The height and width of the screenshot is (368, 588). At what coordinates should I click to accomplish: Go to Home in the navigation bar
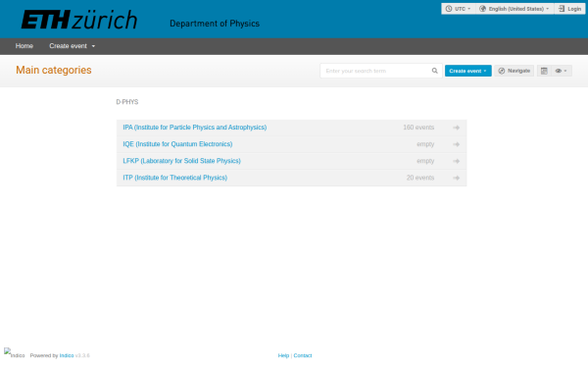pyautogui.click(x=24, y=46)
